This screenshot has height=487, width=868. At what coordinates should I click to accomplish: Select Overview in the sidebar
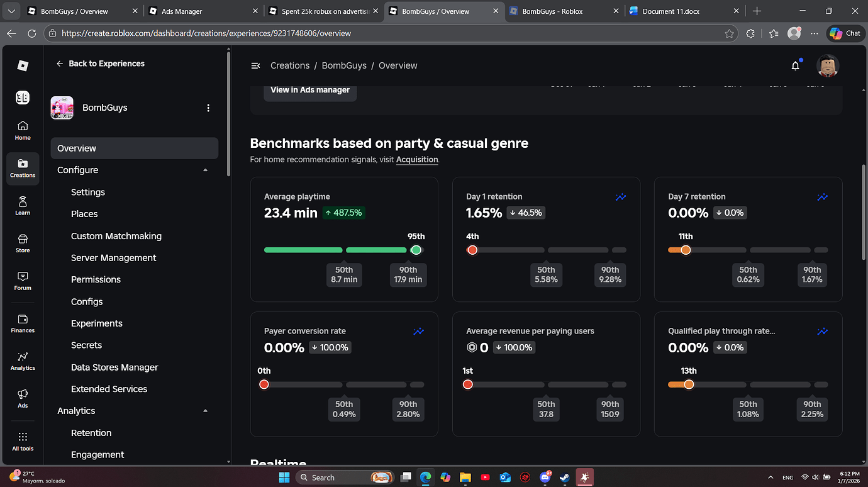[135, 148]
